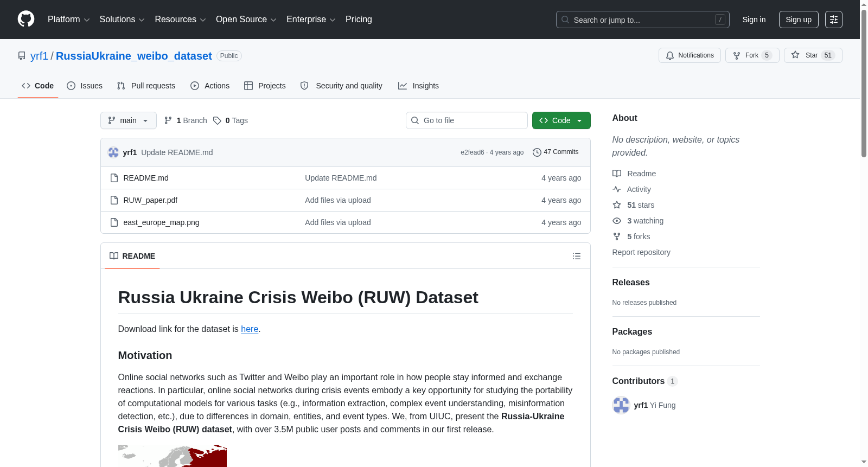Open the east_europe_map.png file
The image size is (868, 467).
tap(161, 222)
